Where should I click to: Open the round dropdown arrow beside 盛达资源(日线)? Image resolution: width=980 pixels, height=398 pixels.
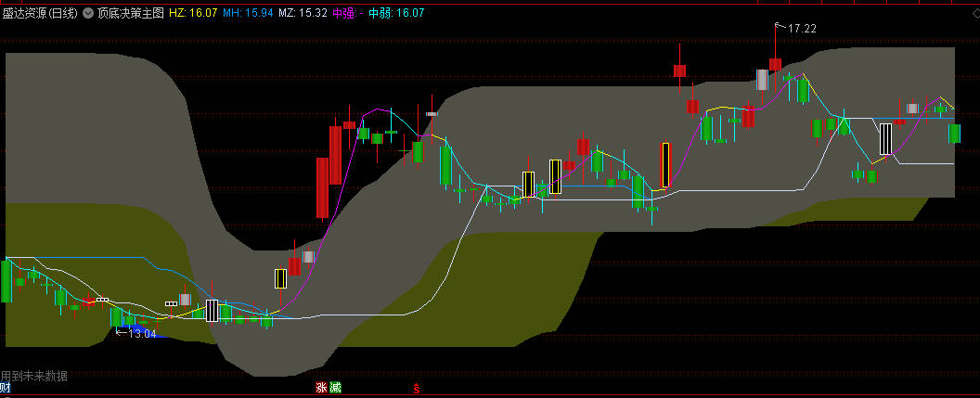pyautogui.click(x=88, y=12)
